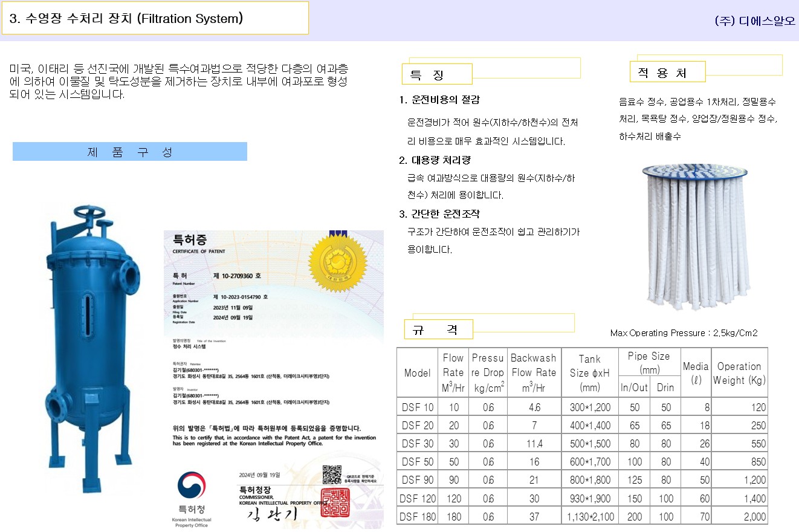Click the Max Operating Pressure caption
799x532 pixels.
pyautogui.click(x=684, y=332)
